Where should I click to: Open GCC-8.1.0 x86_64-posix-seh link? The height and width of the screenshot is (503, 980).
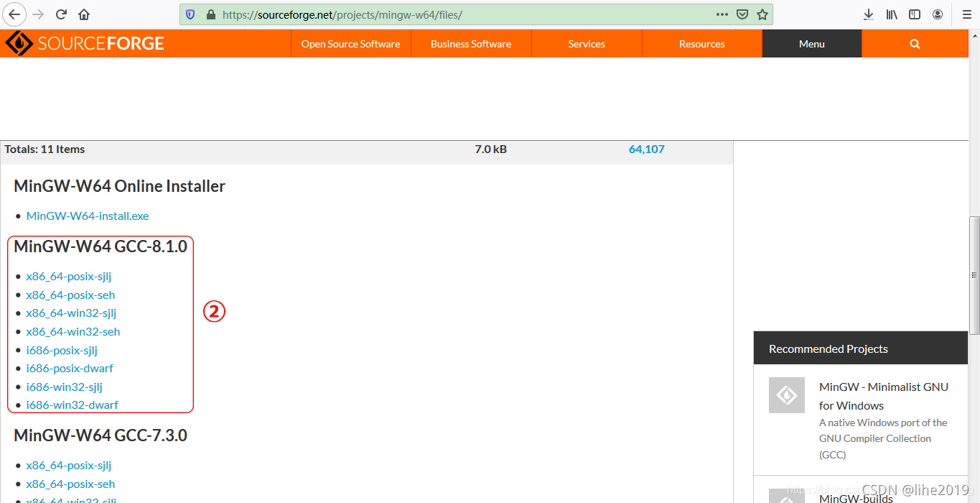(70, 295)
